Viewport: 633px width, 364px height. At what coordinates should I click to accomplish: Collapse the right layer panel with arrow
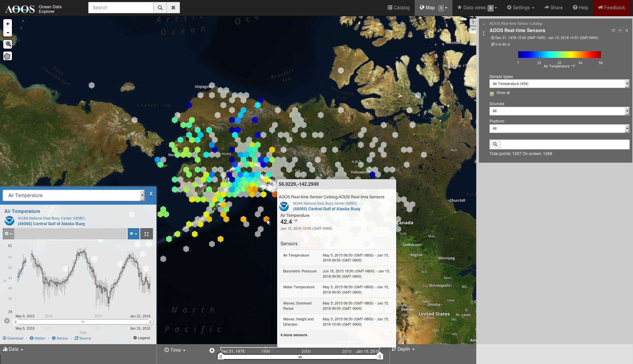[x=473, y=22]
